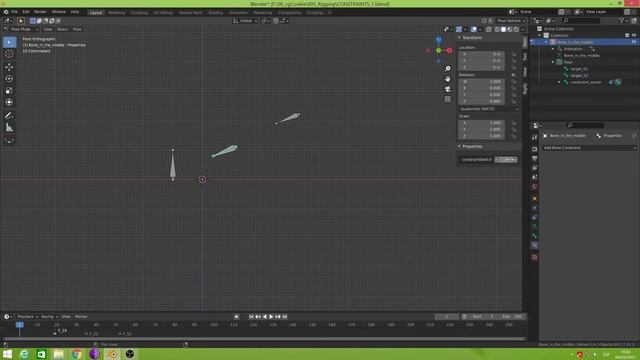640x360 pixels.
Task: Open the Object Data properties tab
Action: (535, 227)
